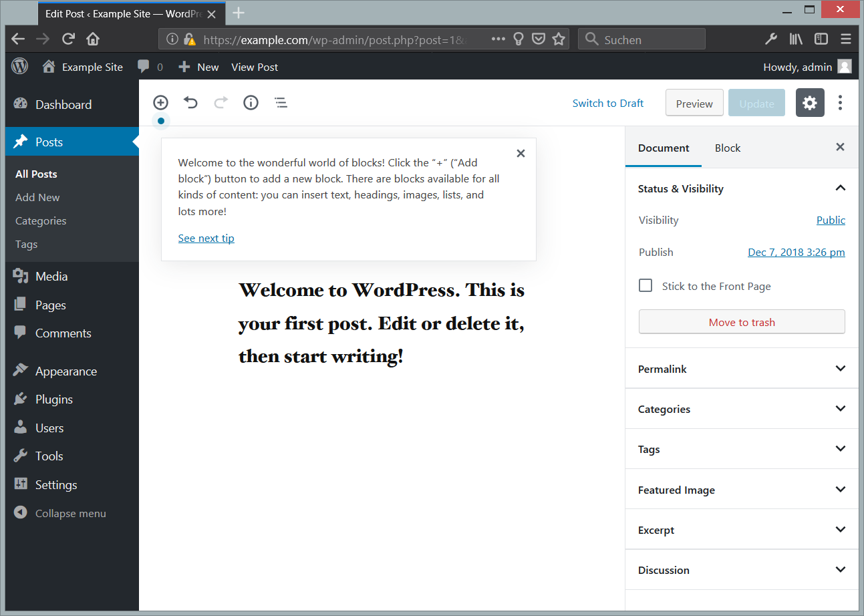The width and height of the screenshot is (864, 616).
Task: Open the block navigation list icon
Action: [281, 103]
